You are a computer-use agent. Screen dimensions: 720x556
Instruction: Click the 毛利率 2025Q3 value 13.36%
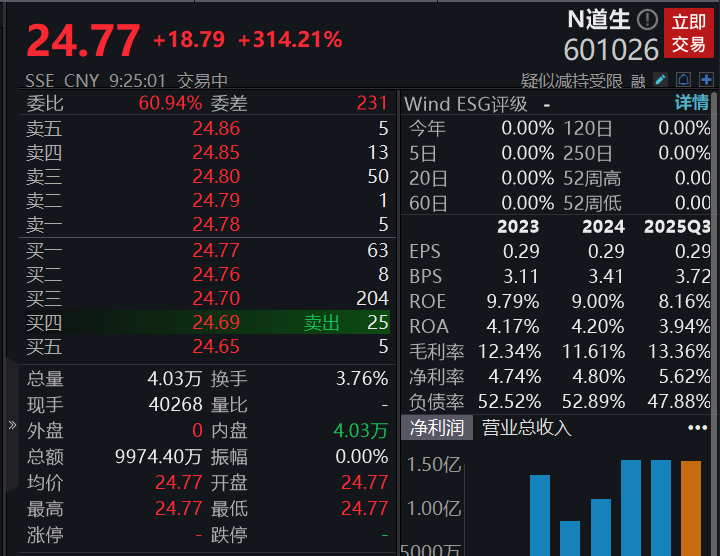pyautogui.click(x=679, y=352)
